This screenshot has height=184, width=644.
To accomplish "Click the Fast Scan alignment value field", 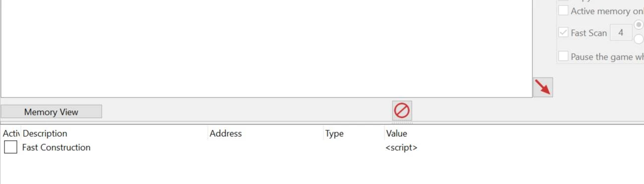I will [621, 33].
